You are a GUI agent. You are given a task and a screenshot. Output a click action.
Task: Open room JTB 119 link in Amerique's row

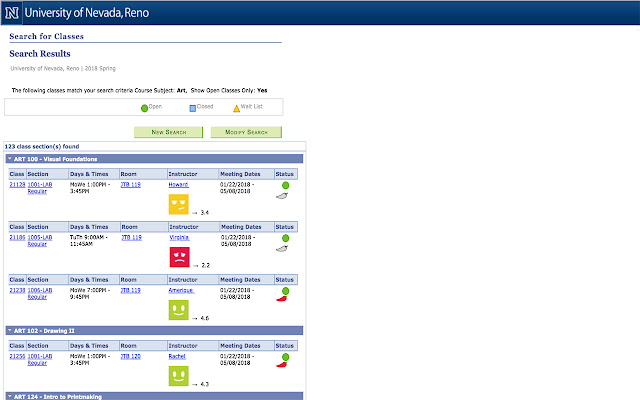point(131,290)
